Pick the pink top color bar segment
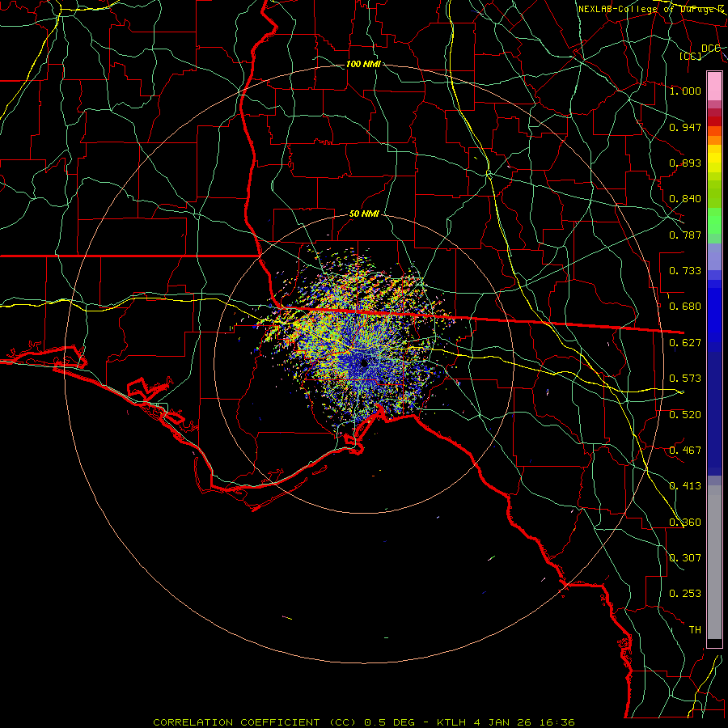 (714, 87)
